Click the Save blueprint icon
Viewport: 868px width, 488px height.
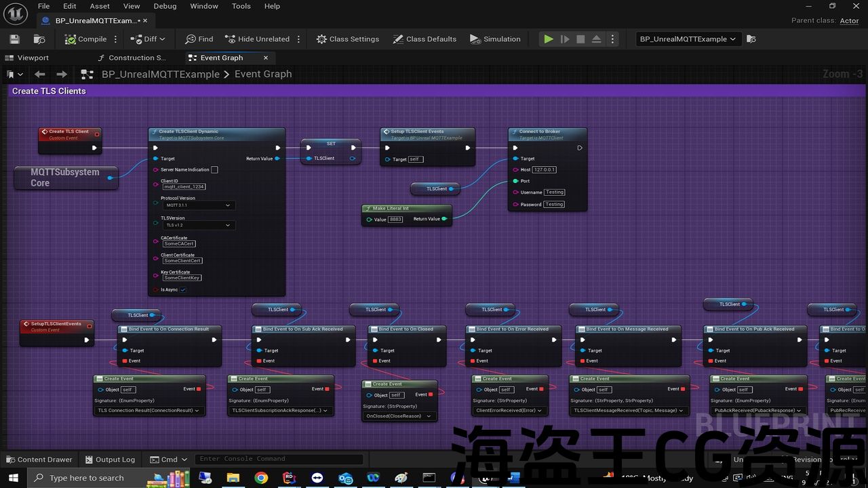tap(15, 39)
